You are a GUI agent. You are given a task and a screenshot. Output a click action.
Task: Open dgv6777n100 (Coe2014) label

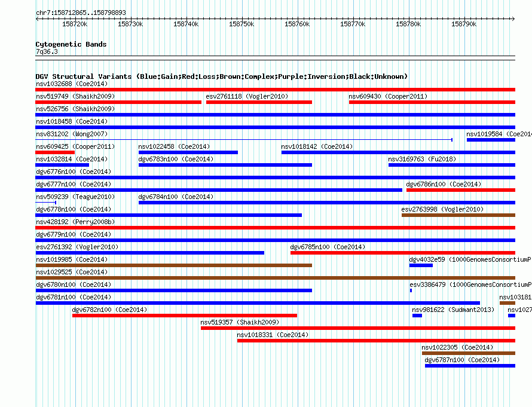click(x=74, y=184)
